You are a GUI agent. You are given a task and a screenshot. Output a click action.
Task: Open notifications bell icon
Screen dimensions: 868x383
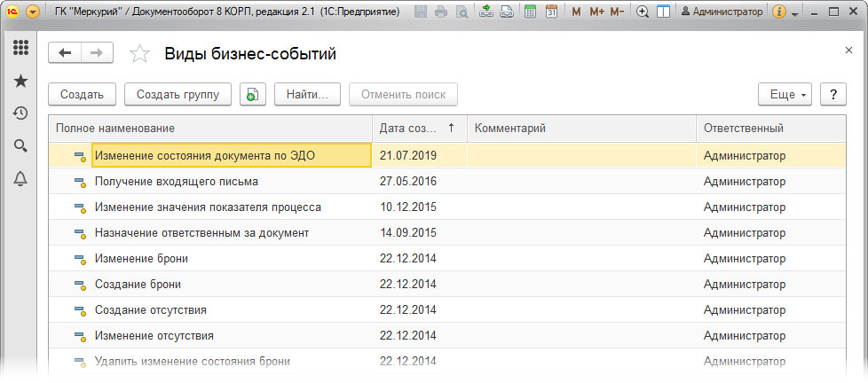[20, 178]
